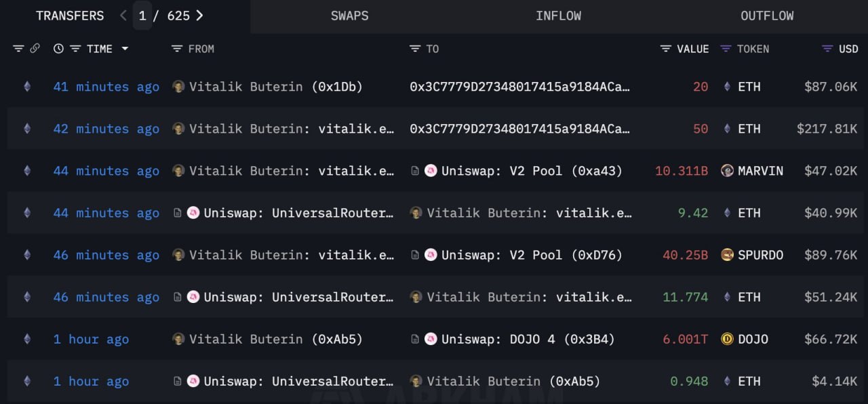Open the TO column filter icon
Viewport: 868px width, 404px height.
coord(415,49)
